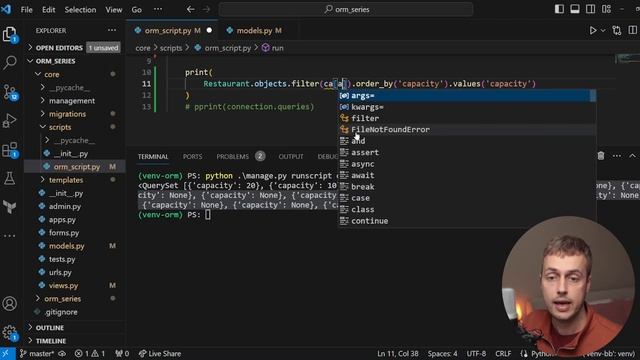Switch to the Output panel tab
This screenshot has width=640, height=360.
point(291,157)
